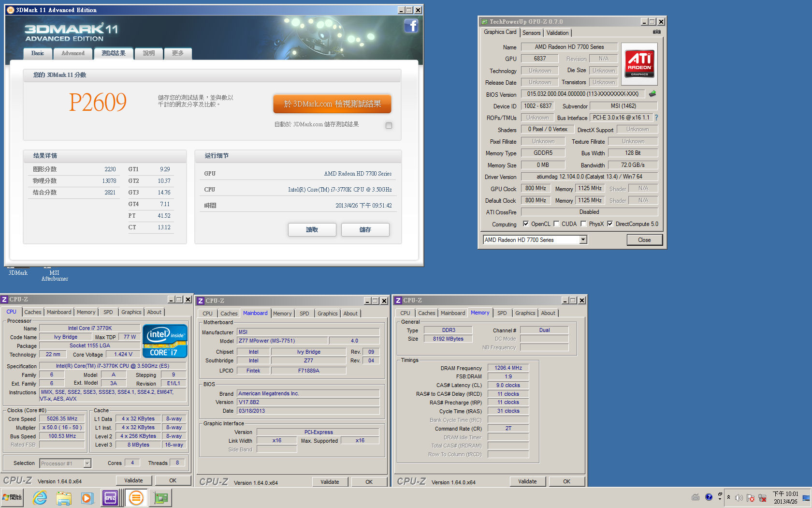Open Windows Media Player from the taskbar
Screen dimensions: 812x508
87,497
